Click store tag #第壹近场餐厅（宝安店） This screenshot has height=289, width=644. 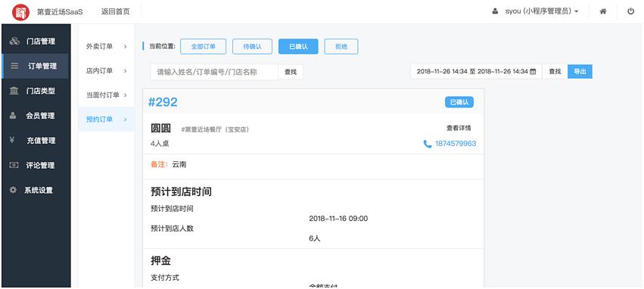tap(215, 129)
